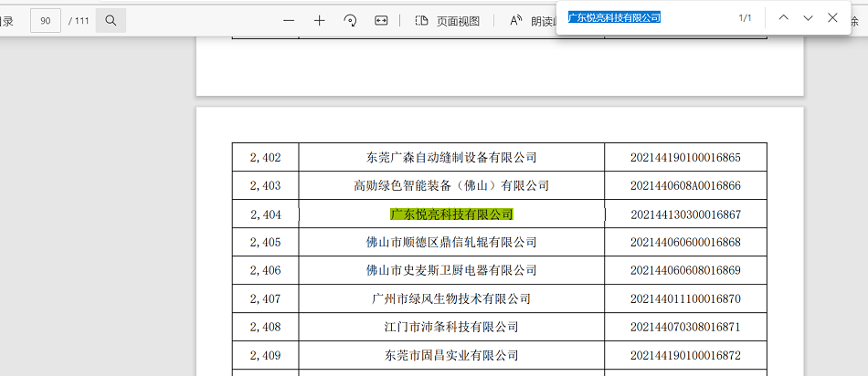Go to next search result

coord(808,17)
